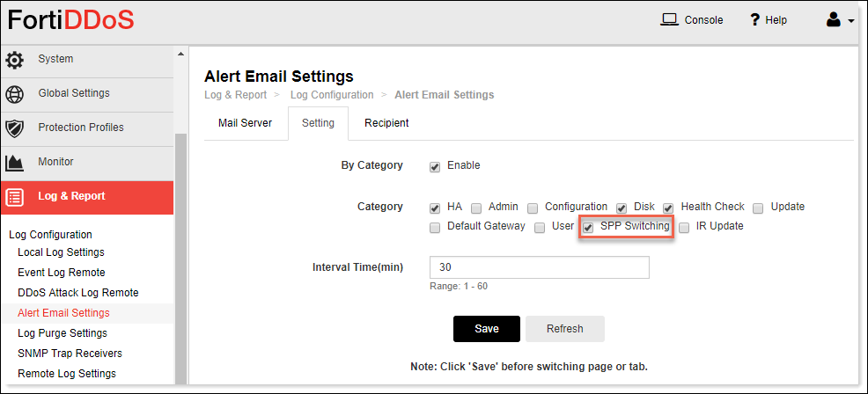
Task: Click the FortiDDoS logo
Action: point(70,20)
